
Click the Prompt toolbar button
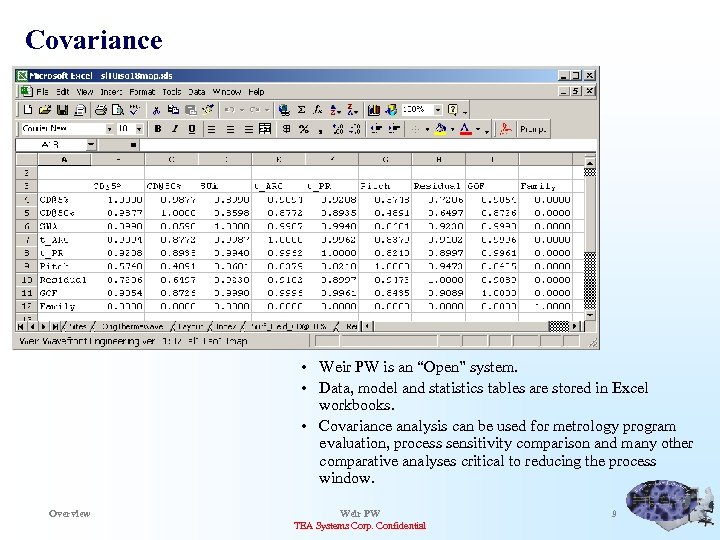533,129
